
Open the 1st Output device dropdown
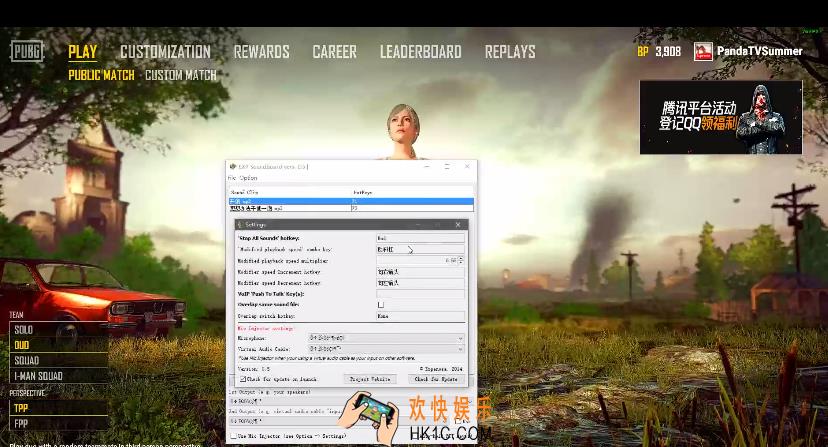[x=351, y=401]
